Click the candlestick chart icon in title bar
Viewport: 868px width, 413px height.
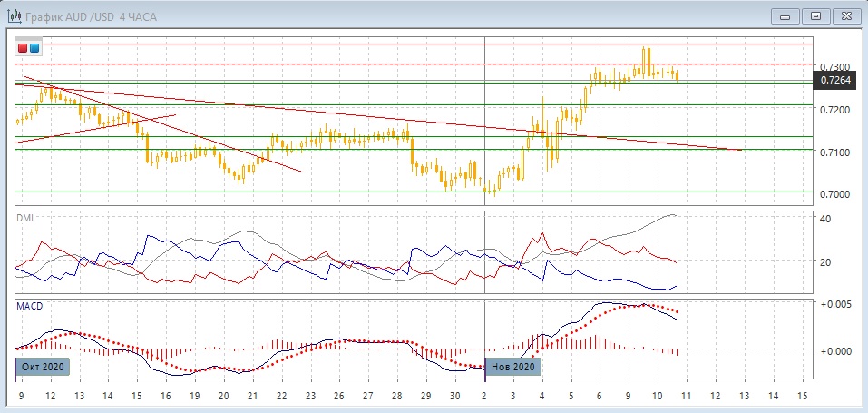pyautogui.click(x=13, y=15)
